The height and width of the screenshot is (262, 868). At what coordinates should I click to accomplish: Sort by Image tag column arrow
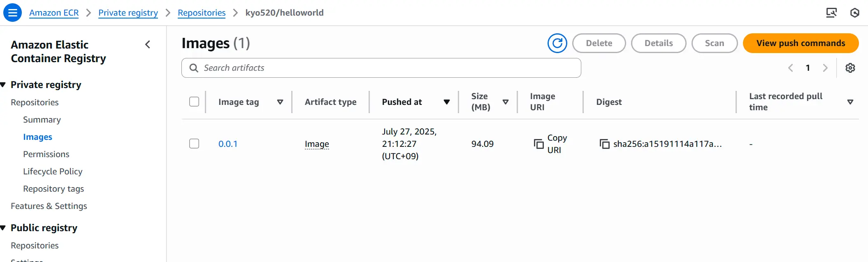280,102
